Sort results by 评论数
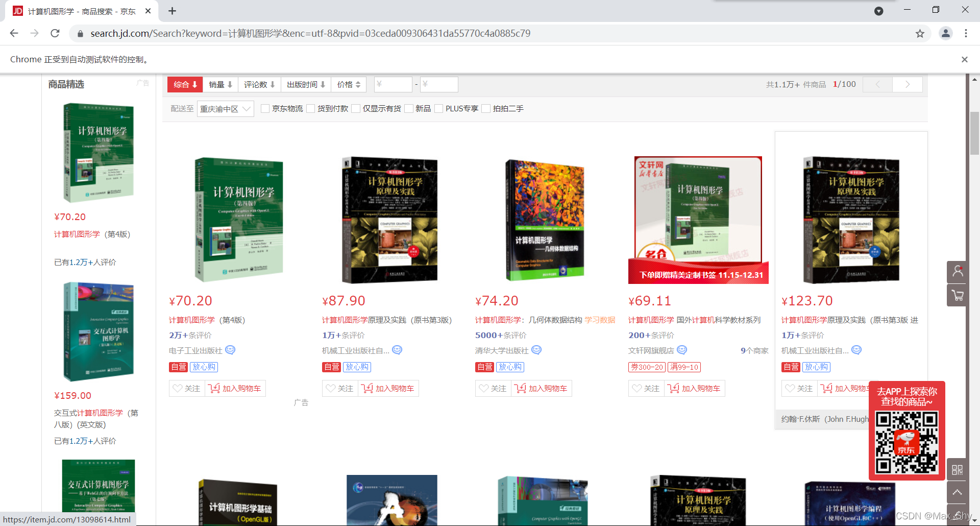Screen dimensions: 980x526 [x=259, y=84]
